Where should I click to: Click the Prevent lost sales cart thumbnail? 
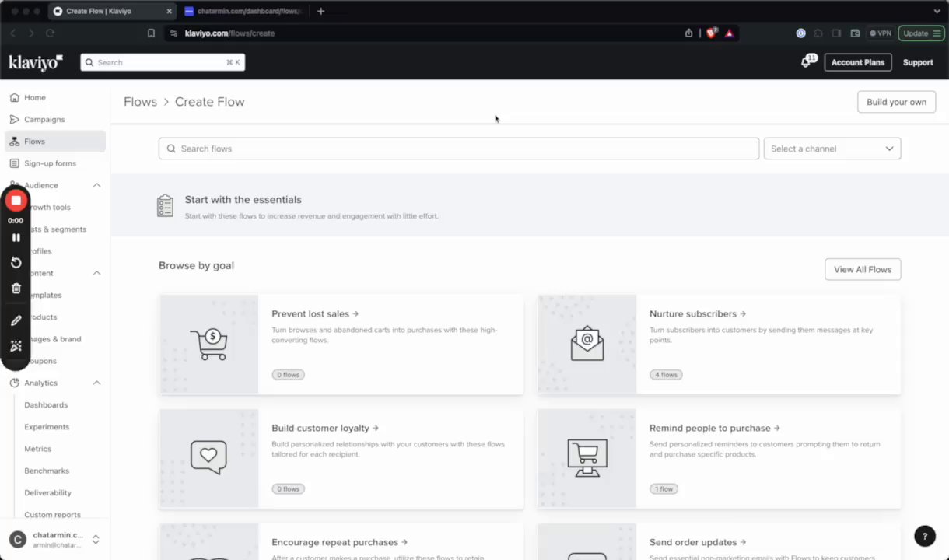coord(208,344)
